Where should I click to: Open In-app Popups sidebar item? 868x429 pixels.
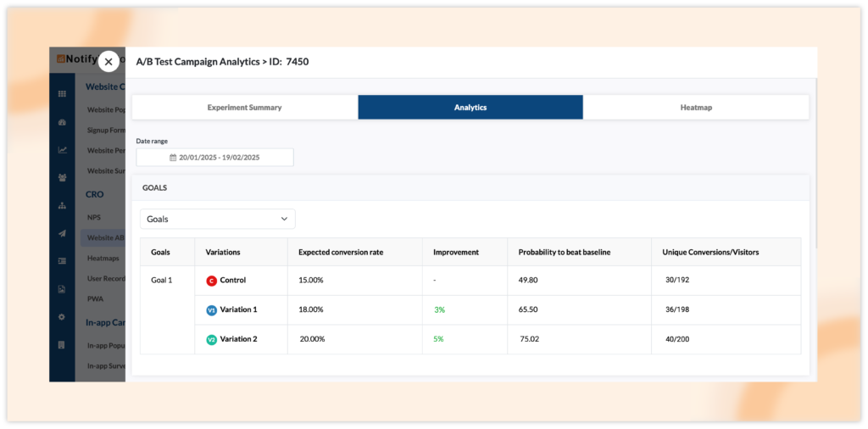(106, 345)
